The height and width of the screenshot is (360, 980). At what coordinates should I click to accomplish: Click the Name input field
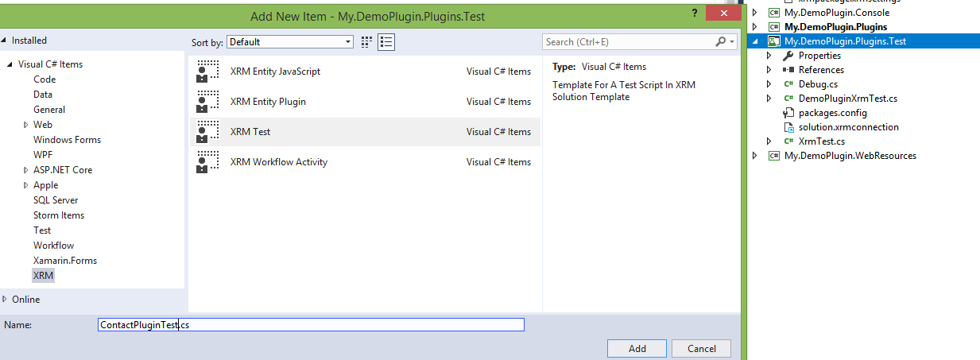[311, 325]
